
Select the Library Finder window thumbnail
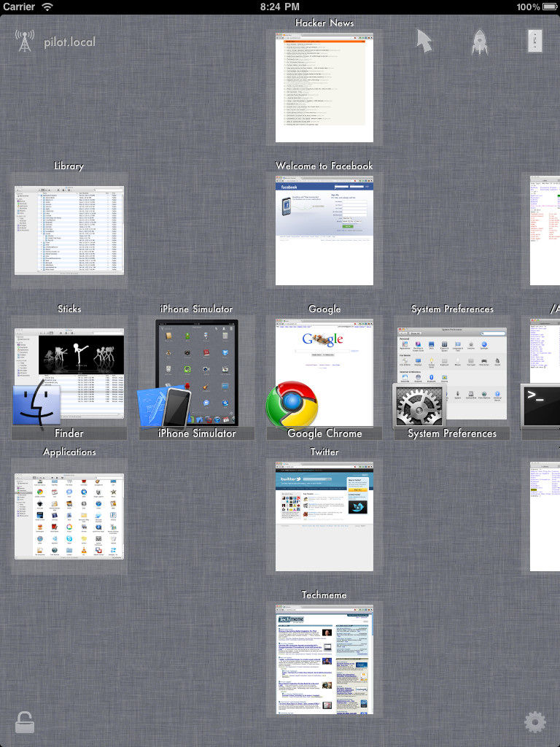pos(69,230)
